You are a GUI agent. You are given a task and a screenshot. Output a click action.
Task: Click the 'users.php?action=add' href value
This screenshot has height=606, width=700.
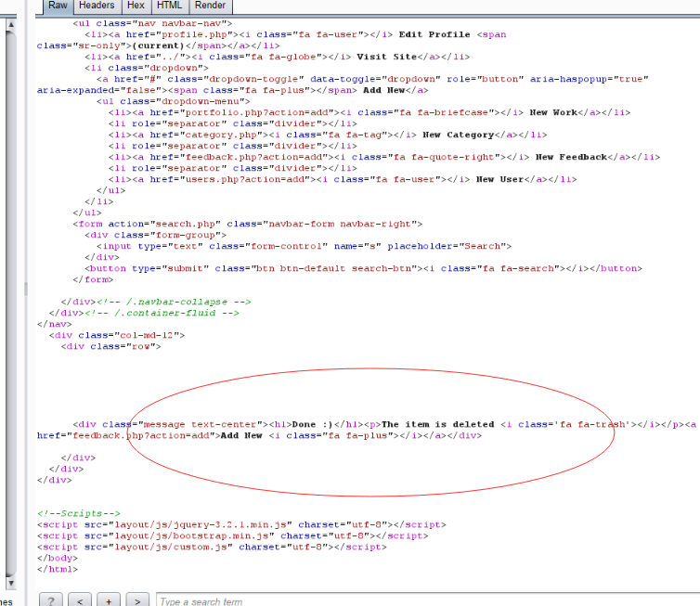[245, 179]
